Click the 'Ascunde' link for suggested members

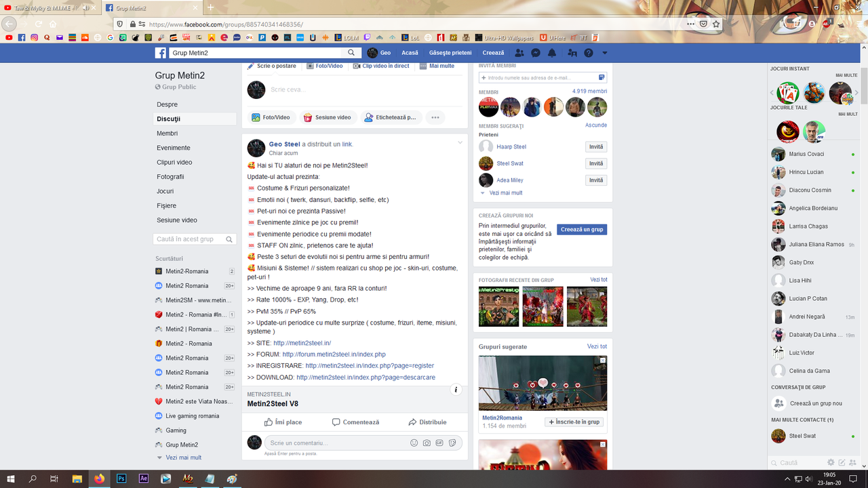596,125
